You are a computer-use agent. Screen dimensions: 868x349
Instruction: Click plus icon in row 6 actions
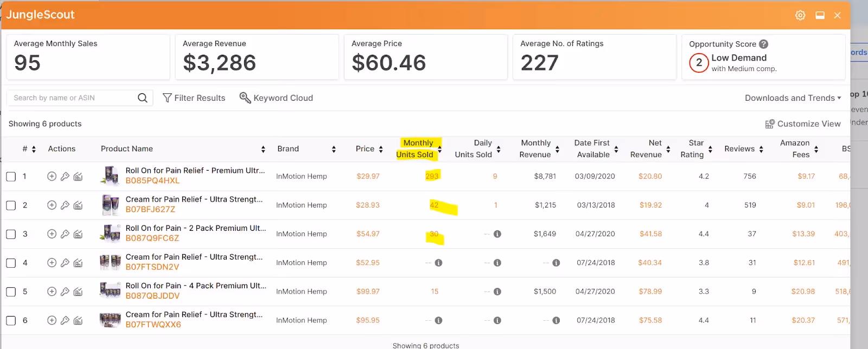(52, 320)
